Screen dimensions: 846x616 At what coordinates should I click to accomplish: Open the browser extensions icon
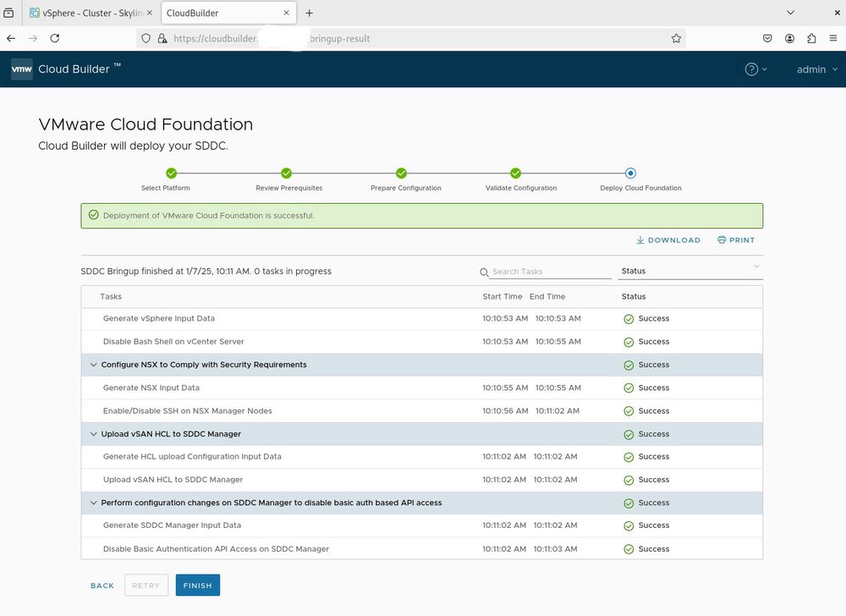click(x=811, y=38)
